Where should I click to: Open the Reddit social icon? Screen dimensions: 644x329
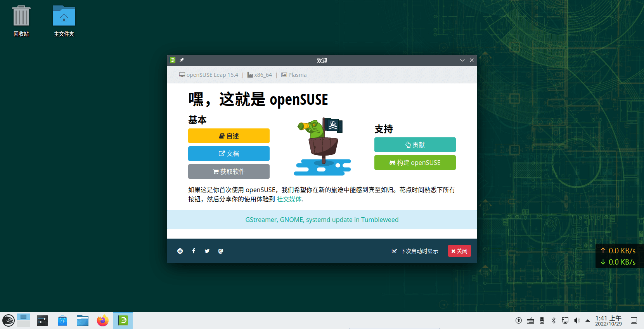point(180,251)
